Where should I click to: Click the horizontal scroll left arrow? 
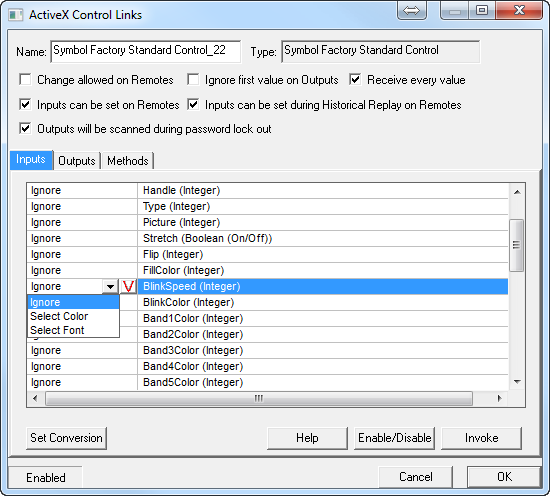[x=35, y=398]
